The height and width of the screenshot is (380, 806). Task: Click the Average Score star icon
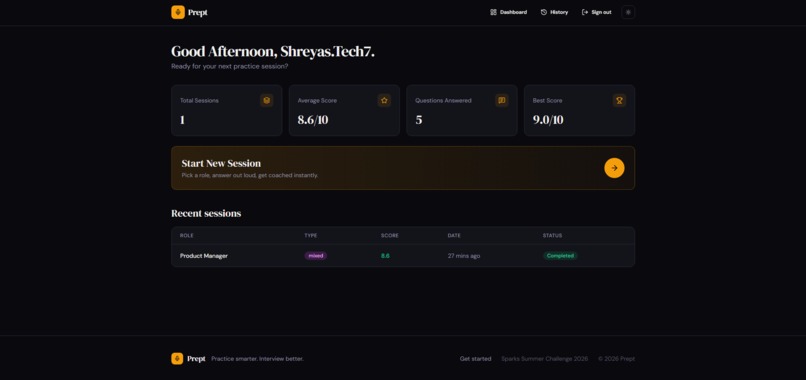(384, 100)
